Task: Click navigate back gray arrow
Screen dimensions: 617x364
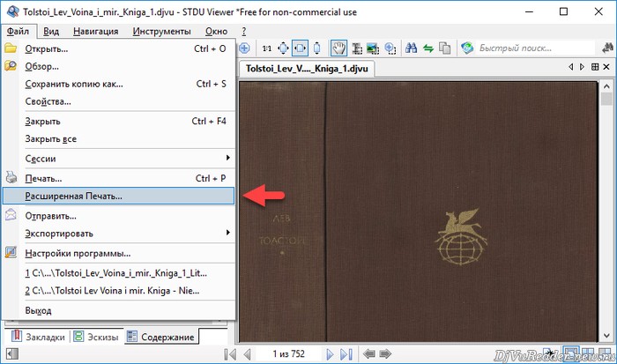Action: click(x=369, y=354)
